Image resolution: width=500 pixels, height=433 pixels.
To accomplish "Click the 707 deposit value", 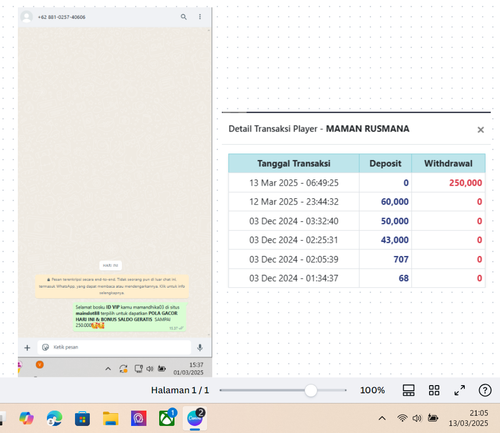I will (401, 259).
